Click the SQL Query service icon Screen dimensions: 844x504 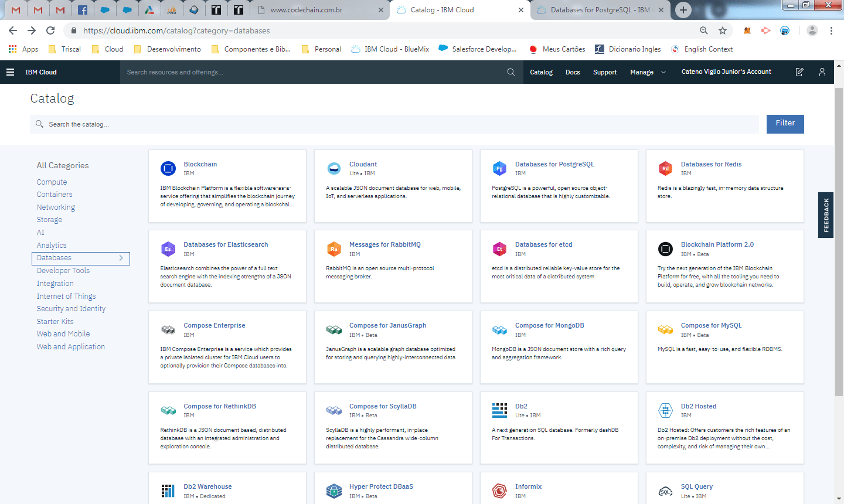665,491
